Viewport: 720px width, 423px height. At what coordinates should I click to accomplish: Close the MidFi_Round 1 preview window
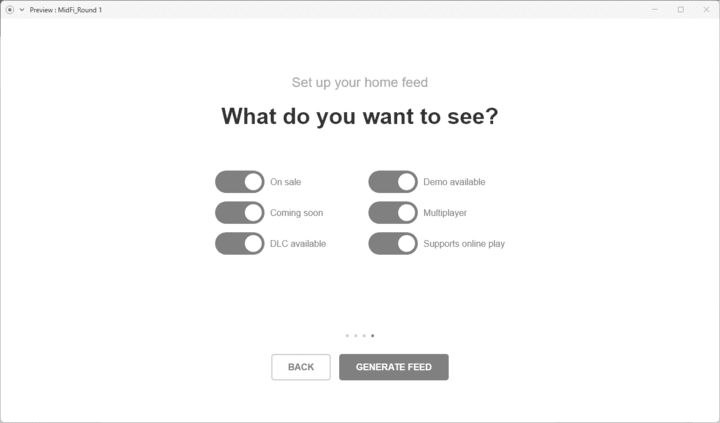(706, 9)
